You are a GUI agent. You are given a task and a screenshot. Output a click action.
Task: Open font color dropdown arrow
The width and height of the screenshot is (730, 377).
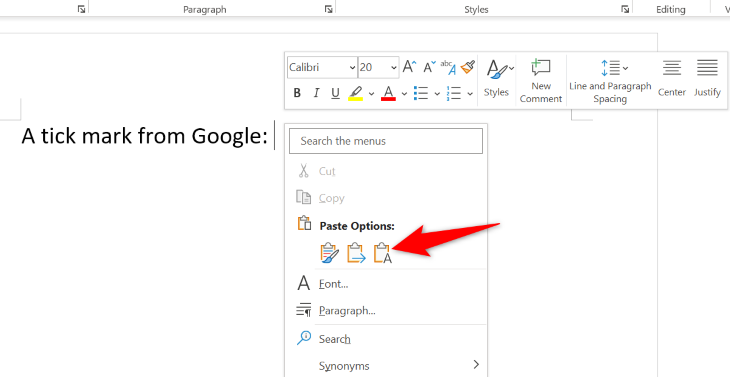(404, 94)
